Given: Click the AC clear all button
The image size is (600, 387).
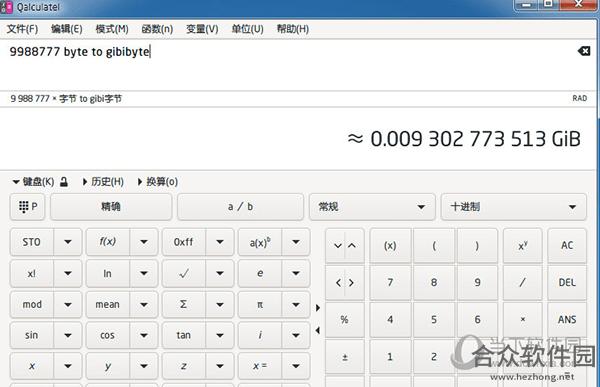Looking at the screenshot, I should [567, 245].
